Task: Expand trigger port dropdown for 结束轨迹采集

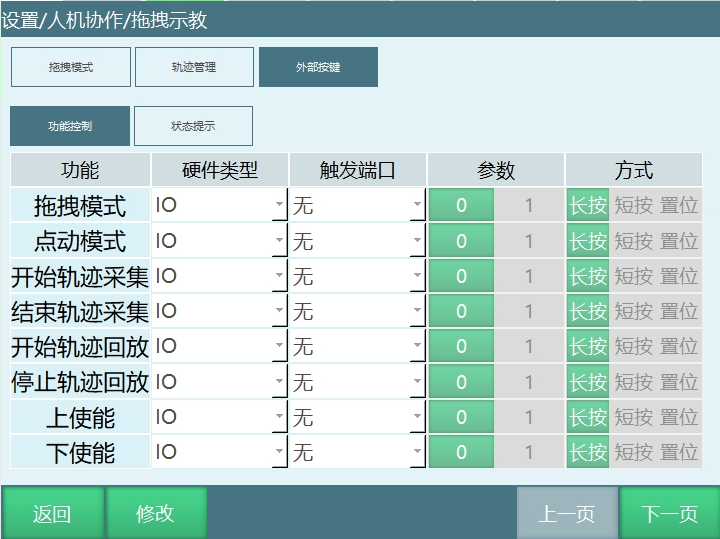Action: click(x=358, y=311)
